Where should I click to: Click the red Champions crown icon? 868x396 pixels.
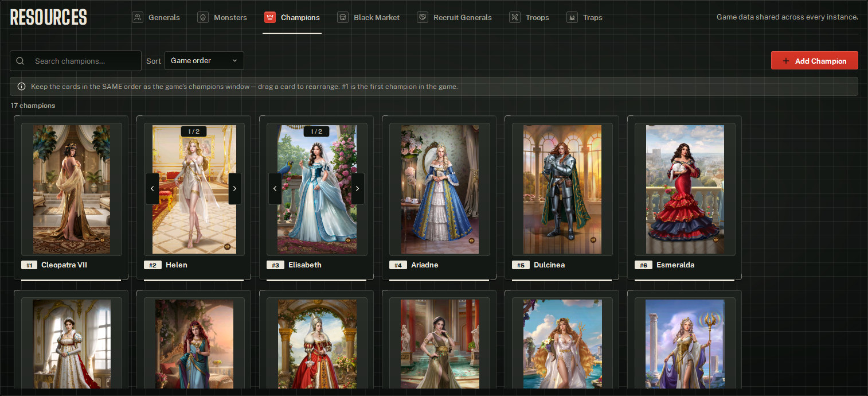270,17
